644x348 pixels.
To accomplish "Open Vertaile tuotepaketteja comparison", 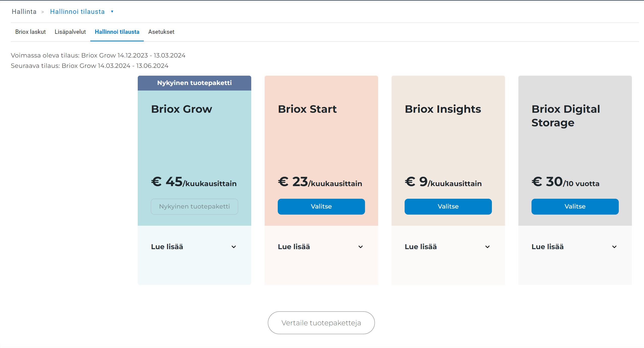I will point(321,323).
